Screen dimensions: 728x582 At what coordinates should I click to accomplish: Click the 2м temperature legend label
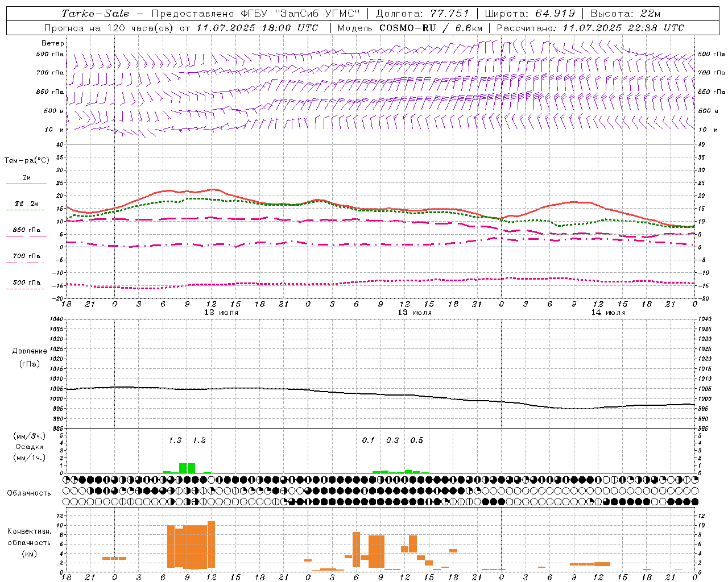(27, 178)
